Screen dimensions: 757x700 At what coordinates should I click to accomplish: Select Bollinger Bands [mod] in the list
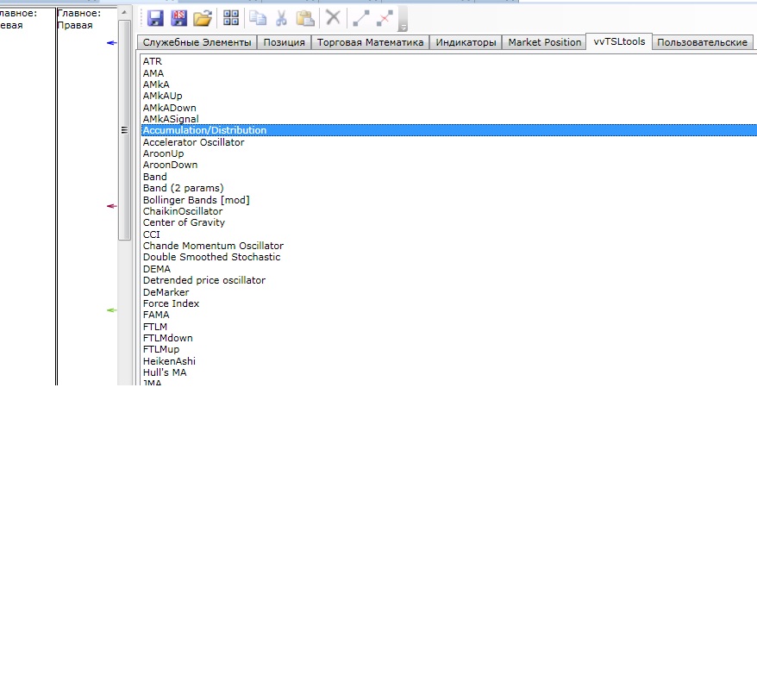[196, 200]
